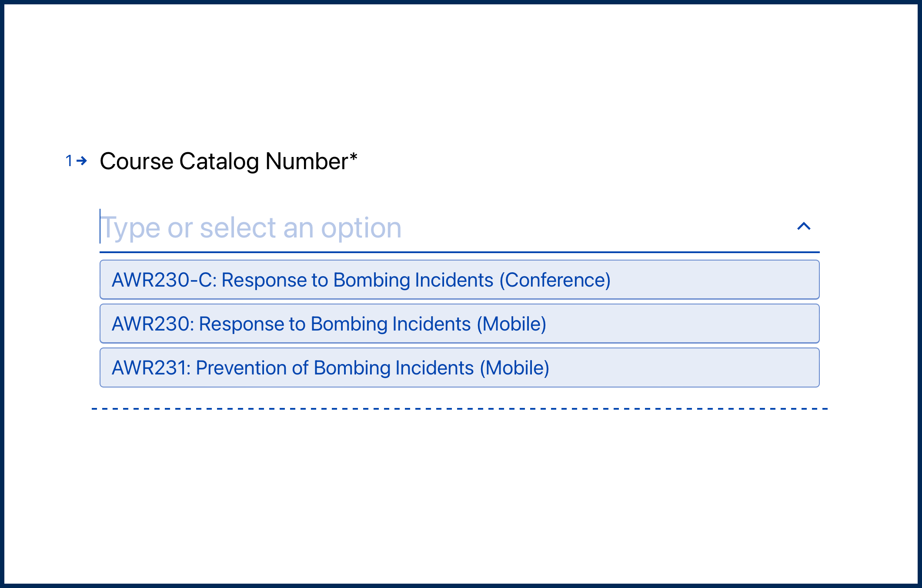Click "AWR231" code in the third option
The height and width of the screenshot is (588, 922).
149,368
